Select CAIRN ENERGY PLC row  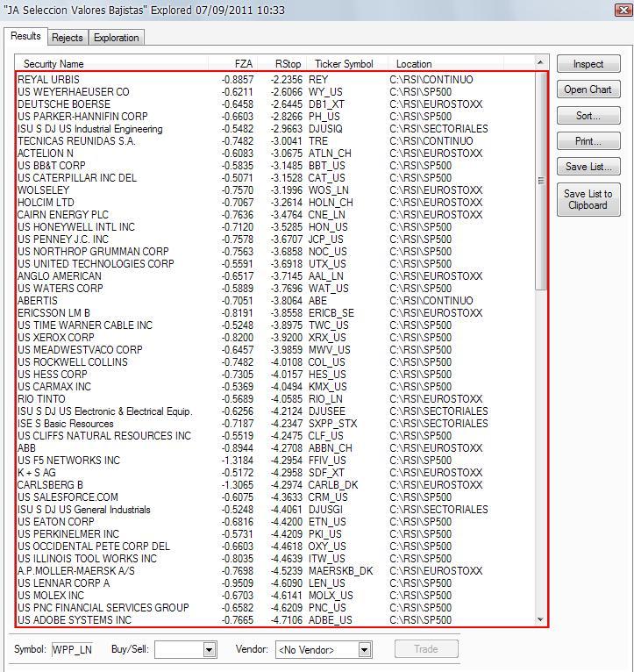[275, 215]
